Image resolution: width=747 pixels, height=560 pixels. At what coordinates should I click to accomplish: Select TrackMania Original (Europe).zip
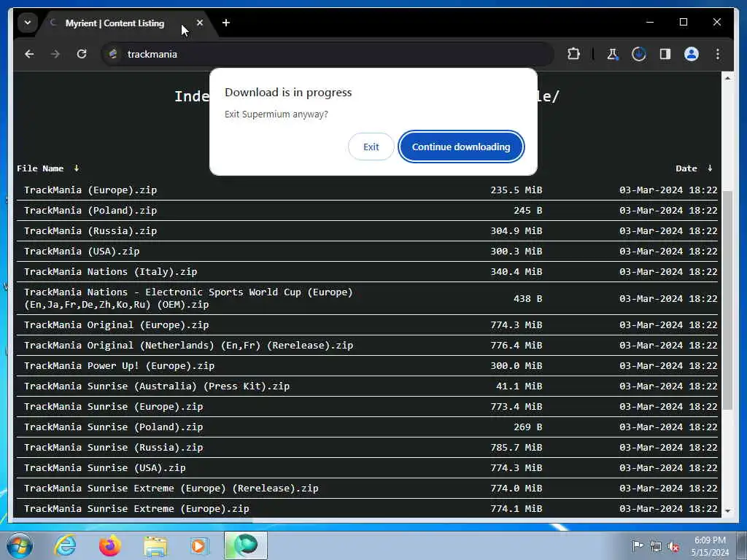(x=116, y=325)
